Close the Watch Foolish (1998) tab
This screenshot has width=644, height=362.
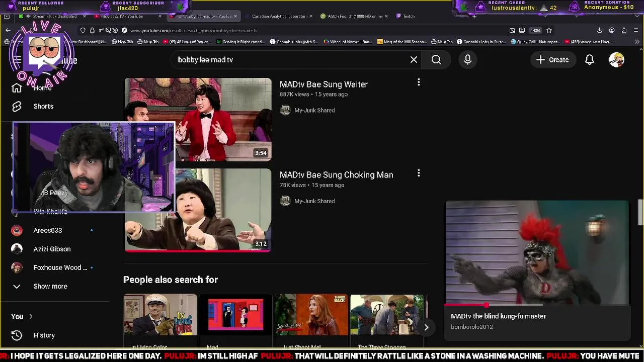click(x=386, y=16)
